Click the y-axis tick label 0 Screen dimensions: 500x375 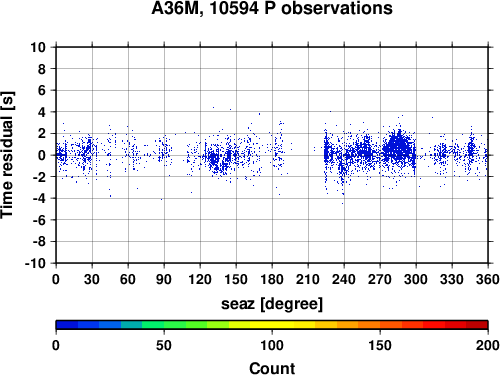(x=42, y=155)
